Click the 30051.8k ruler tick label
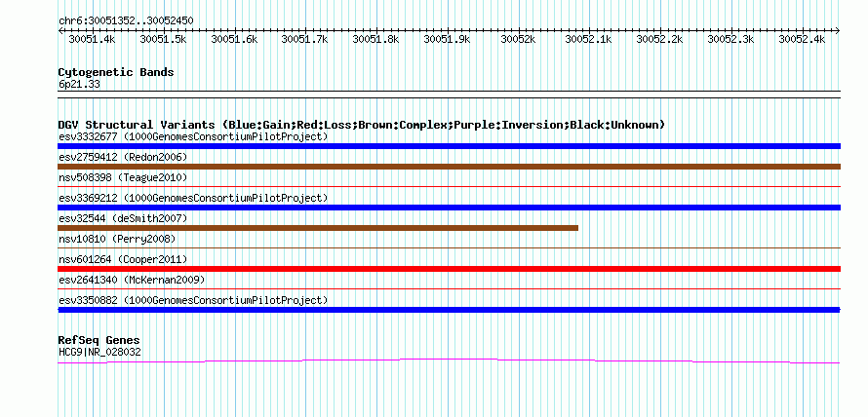 point(375,39)
